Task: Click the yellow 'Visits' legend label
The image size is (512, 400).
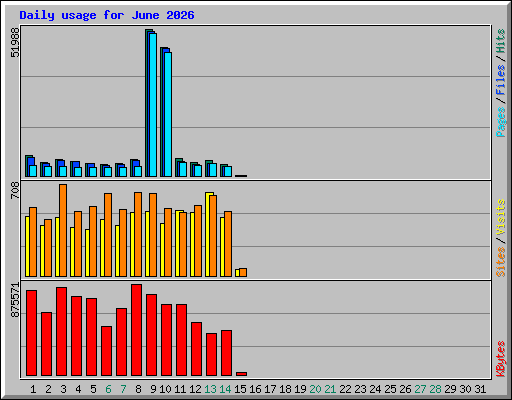Action: coord(501,218)
